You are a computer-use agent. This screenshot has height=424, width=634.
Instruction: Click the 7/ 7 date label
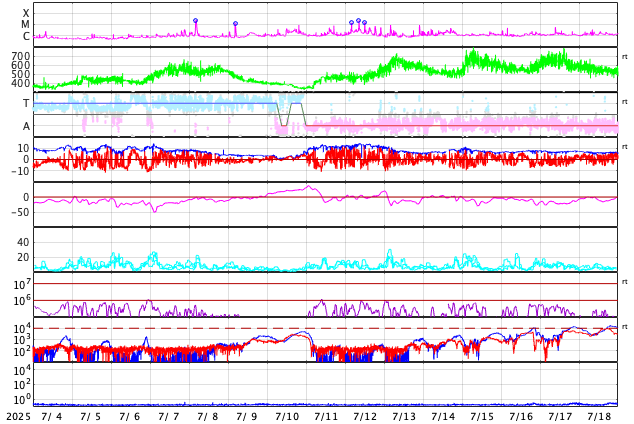169,417
